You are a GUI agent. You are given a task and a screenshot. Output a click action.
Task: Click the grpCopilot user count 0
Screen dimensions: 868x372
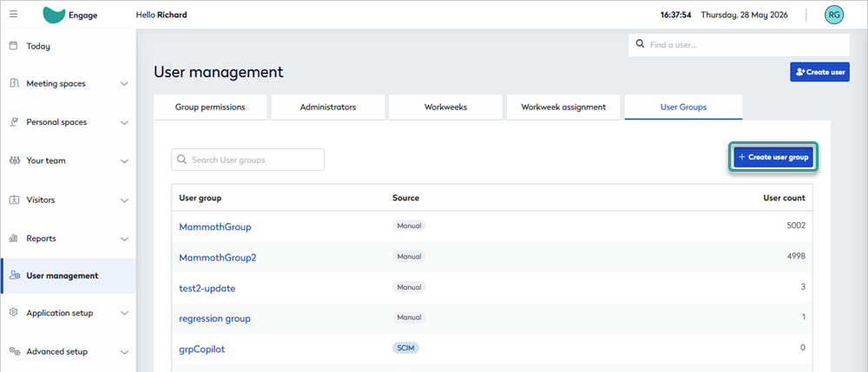[x=803, y=349]
